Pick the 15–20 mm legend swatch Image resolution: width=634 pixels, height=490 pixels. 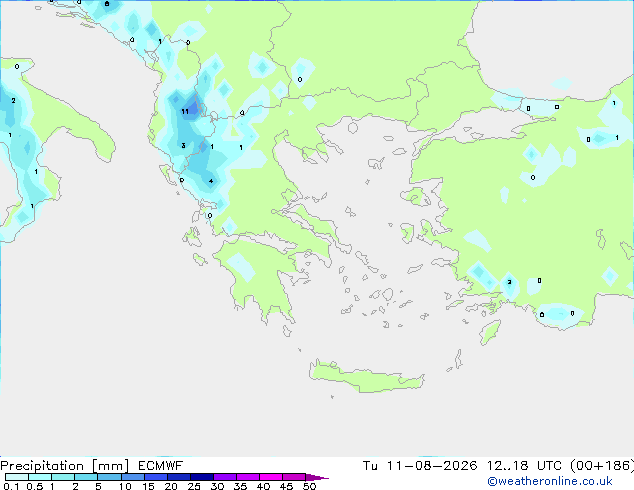156,477
